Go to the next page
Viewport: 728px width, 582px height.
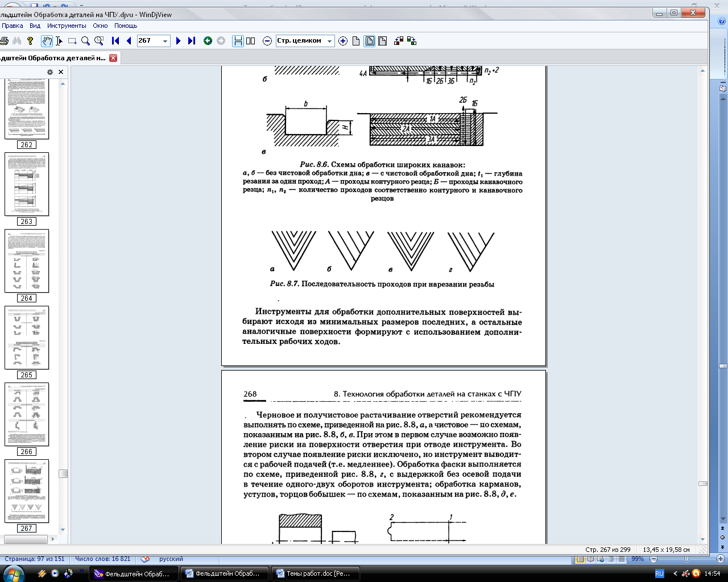pyautogui.click(x=179, y=41)
